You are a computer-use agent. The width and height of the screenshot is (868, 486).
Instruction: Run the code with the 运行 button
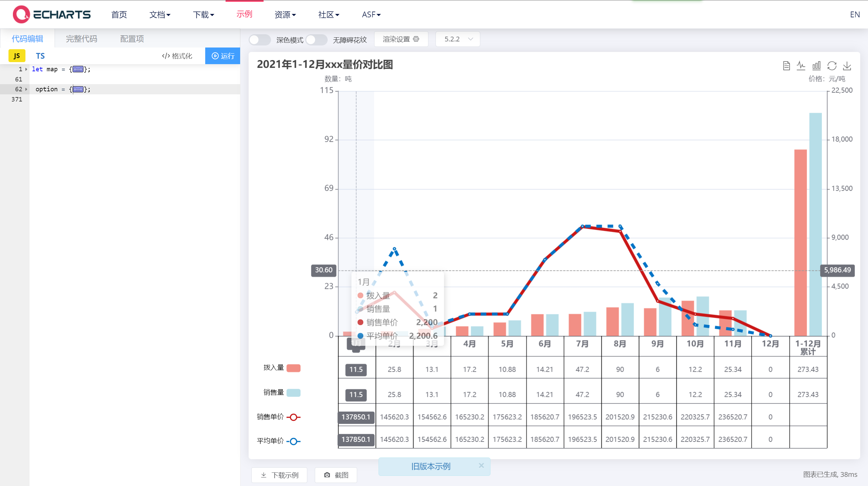[x=223, y=56]
